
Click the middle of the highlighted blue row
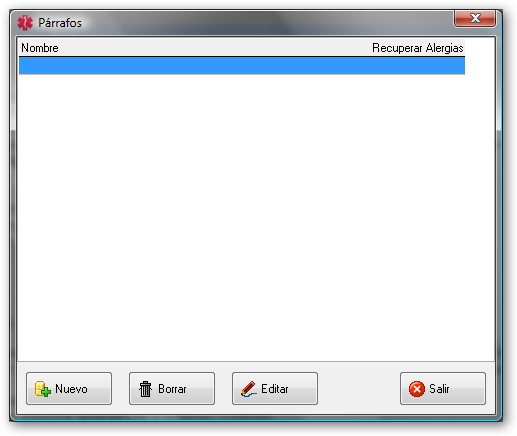pos(242,65)
